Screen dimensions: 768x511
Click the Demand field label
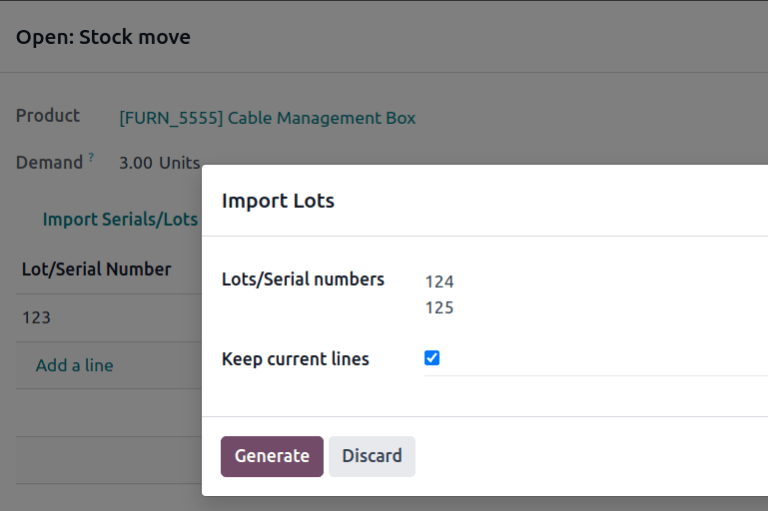pos(49,162)
